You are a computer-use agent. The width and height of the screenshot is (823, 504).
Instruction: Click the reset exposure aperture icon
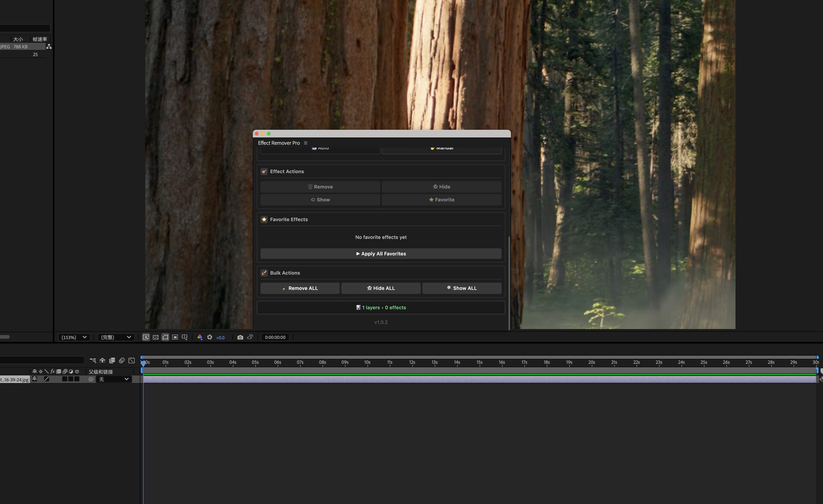pos(210,337)
